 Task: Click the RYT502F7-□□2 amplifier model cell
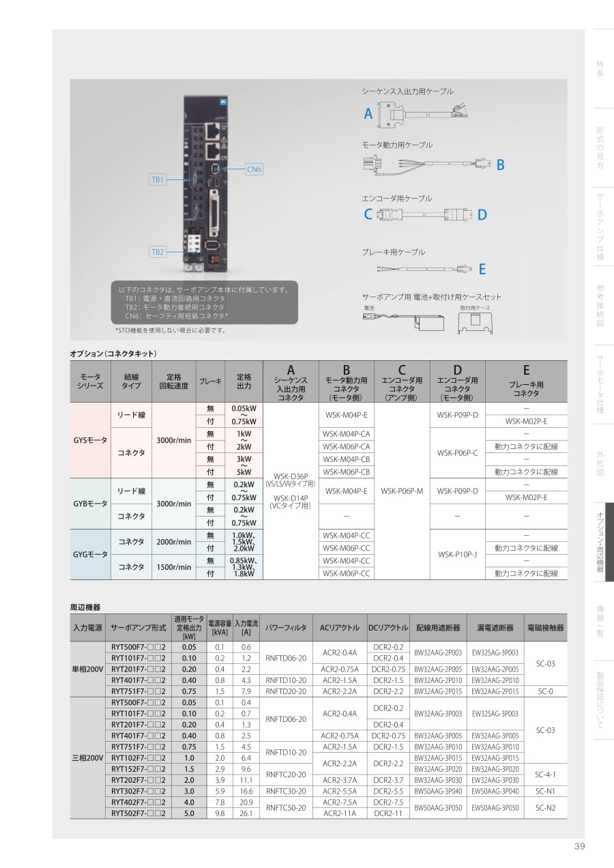point(138,813)
